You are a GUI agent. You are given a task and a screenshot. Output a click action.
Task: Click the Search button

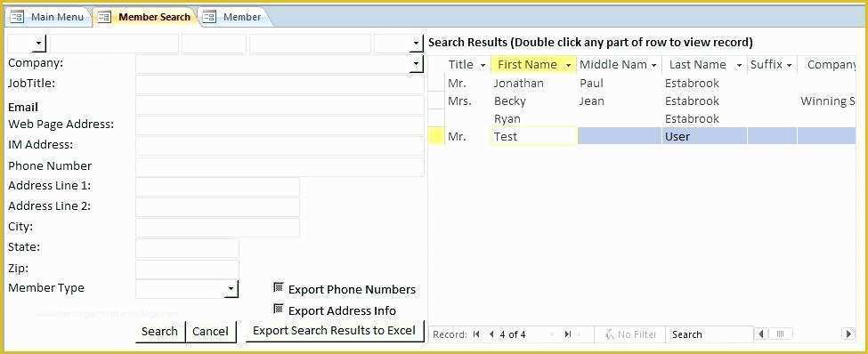[x=160, y=332]
